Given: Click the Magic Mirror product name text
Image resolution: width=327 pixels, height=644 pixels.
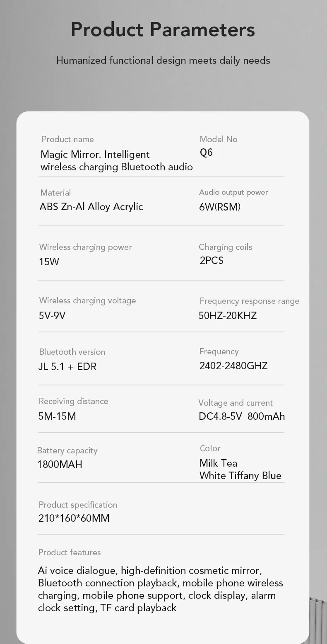Looking at the screenshot, I should tap(116, 161).
